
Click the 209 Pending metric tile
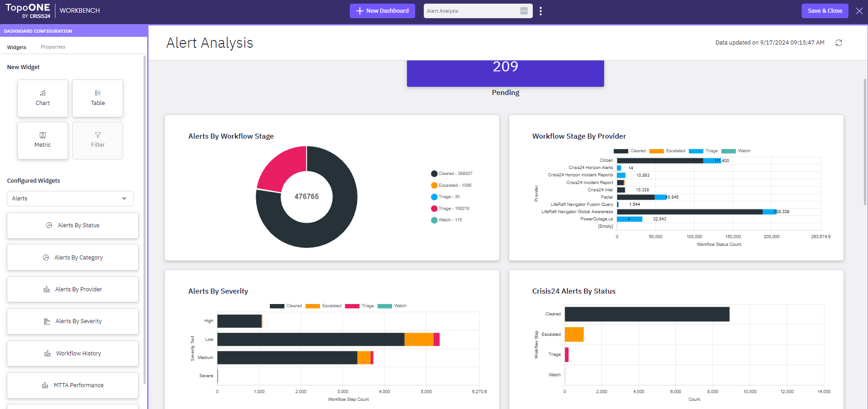pyautogui.click(x=506, y=74)
